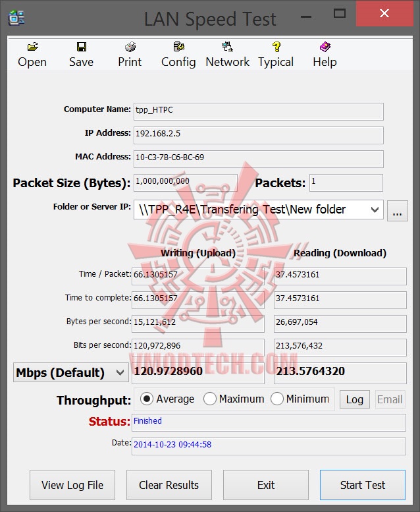
Task: Open the Help book icon
Action: tap(325, 47)
